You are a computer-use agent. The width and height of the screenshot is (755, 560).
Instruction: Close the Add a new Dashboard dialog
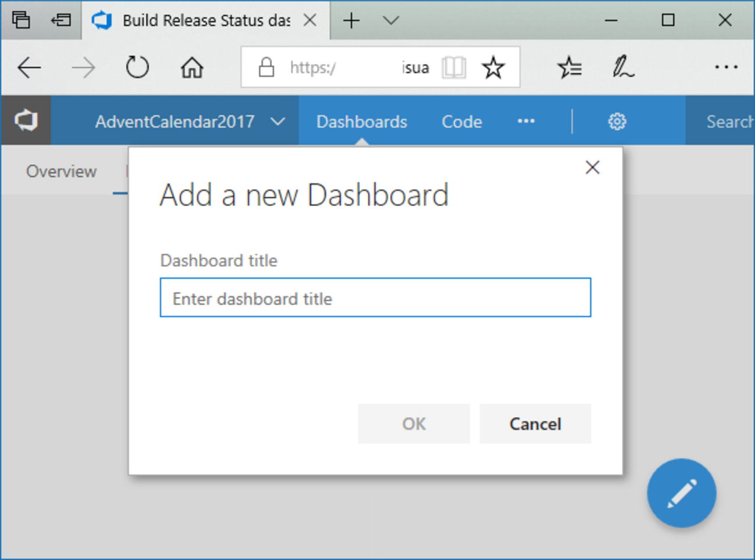(x=592, y=168)
